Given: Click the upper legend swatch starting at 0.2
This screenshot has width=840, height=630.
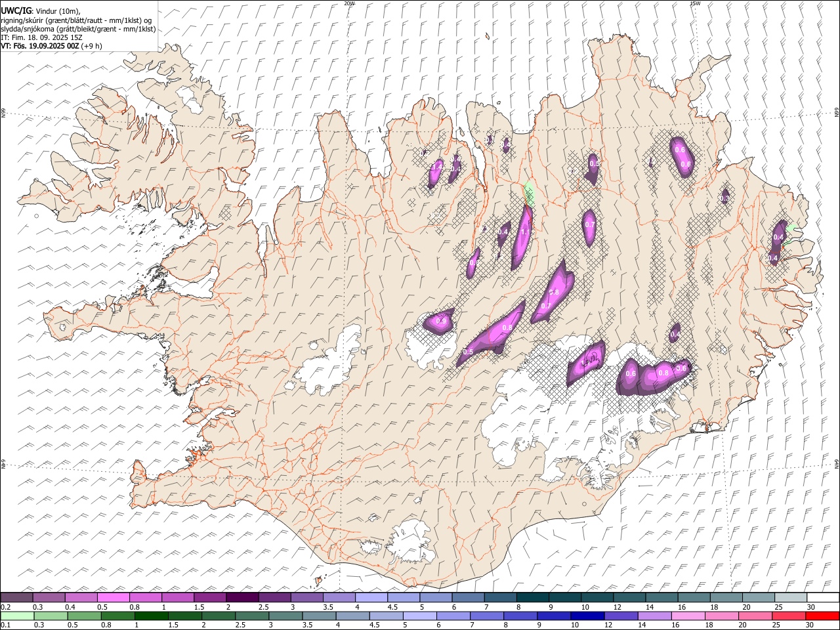Looking at the screenshot, I should pyautogui.click(x=17, y=598).
